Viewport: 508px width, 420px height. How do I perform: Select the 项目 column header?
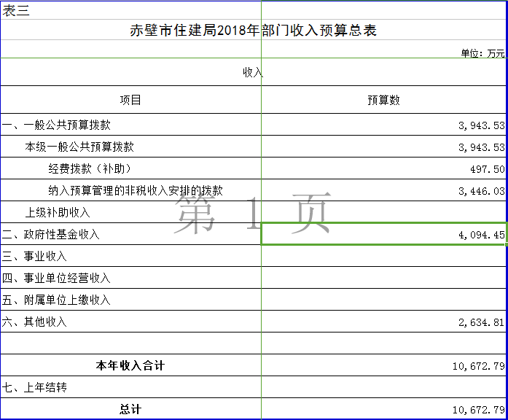tap(130, 100)
